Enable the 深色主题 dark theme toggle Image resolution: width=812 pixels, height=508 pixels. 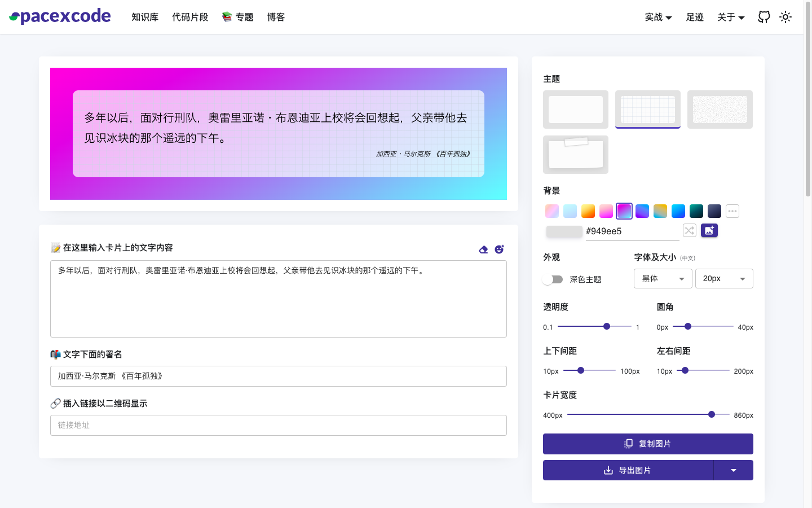point(553,279)
